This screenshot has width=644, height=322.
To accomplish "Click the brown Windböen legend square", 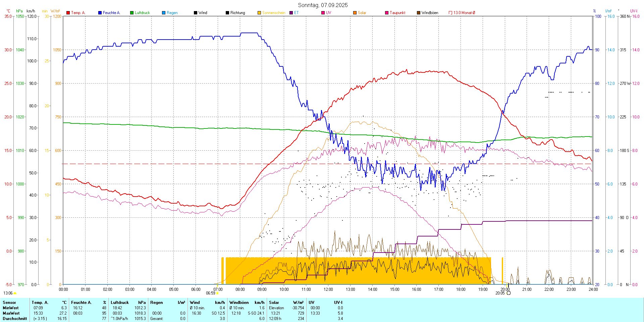I will click(419, 13).
